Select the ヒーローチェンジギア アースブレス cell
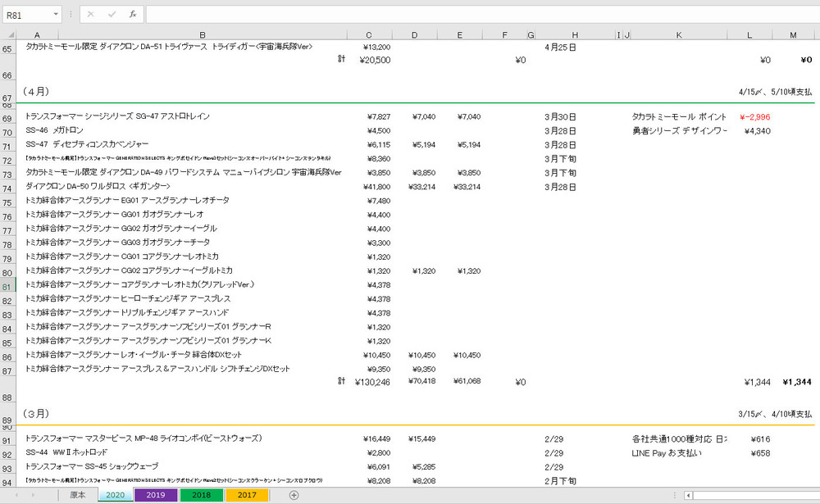Viewport: 820px width, 504px height. click(x=128, y=298)
